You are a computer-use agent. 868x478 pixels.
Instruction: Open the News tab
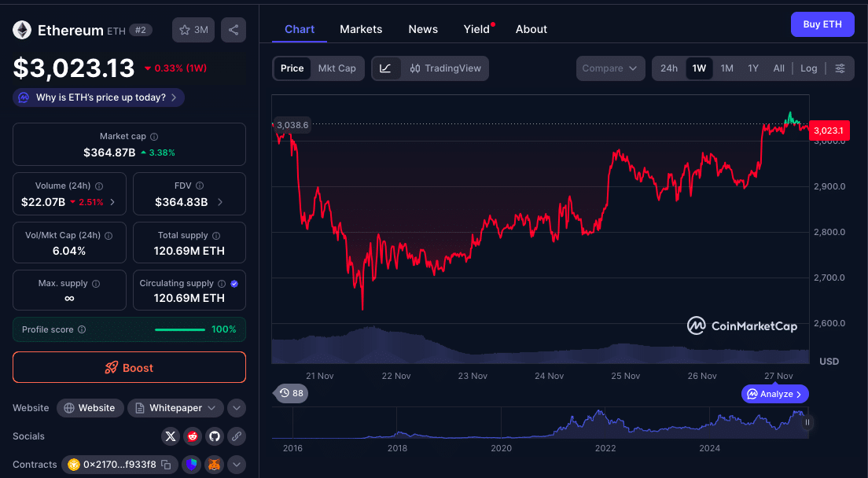tap(423, 29)
